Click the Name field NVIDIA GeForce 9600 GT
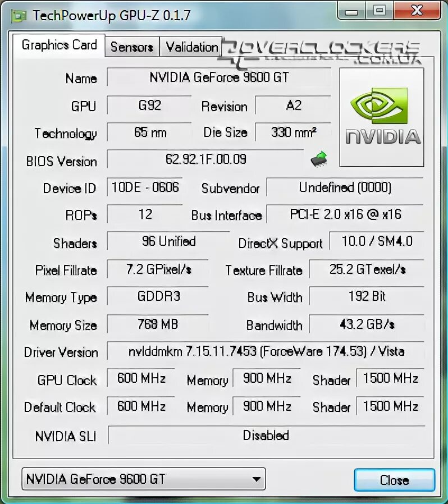Viewport: 448px width, 504px height. click(219, 77)
